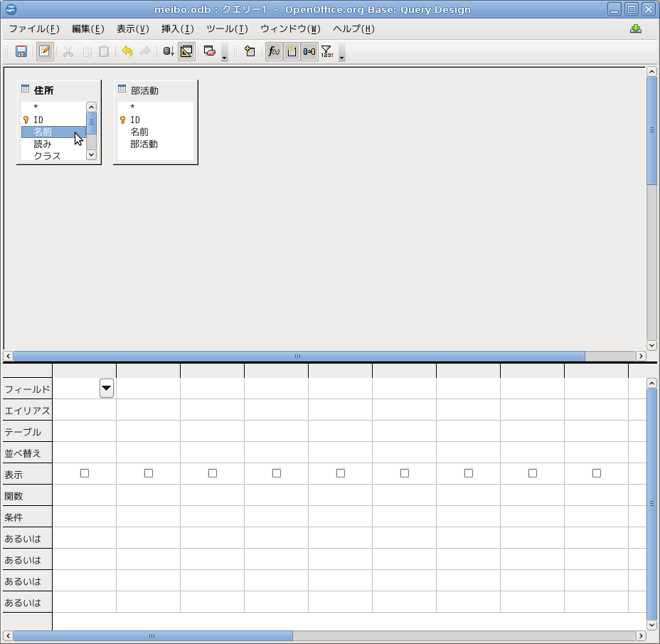Click the Undo arrow icon
Screen dimensions: 660x644
coord(127,51)
